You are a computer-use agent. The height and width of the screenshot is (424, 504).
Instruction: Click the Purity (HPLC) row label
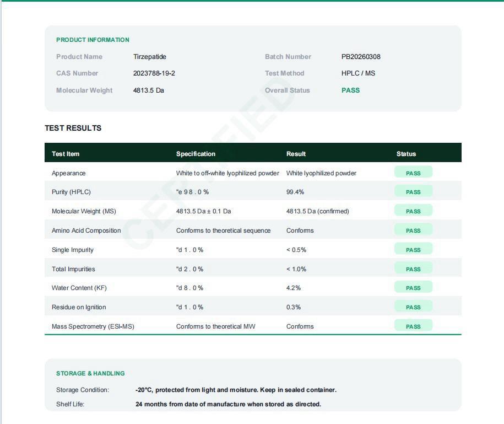point(71,192)
